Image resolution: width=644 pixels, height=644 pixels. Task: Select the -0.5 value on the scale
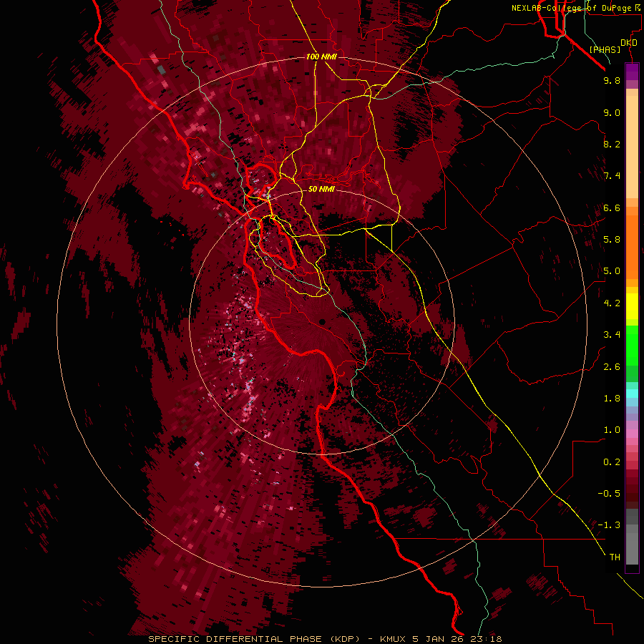(x=609, y=494)
